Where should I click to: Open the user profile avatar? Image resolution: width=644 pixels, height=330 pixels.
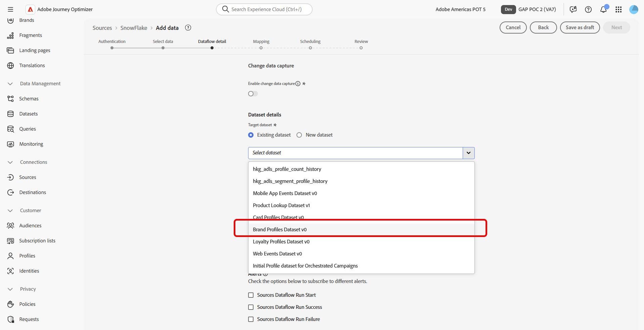point(634,9)
